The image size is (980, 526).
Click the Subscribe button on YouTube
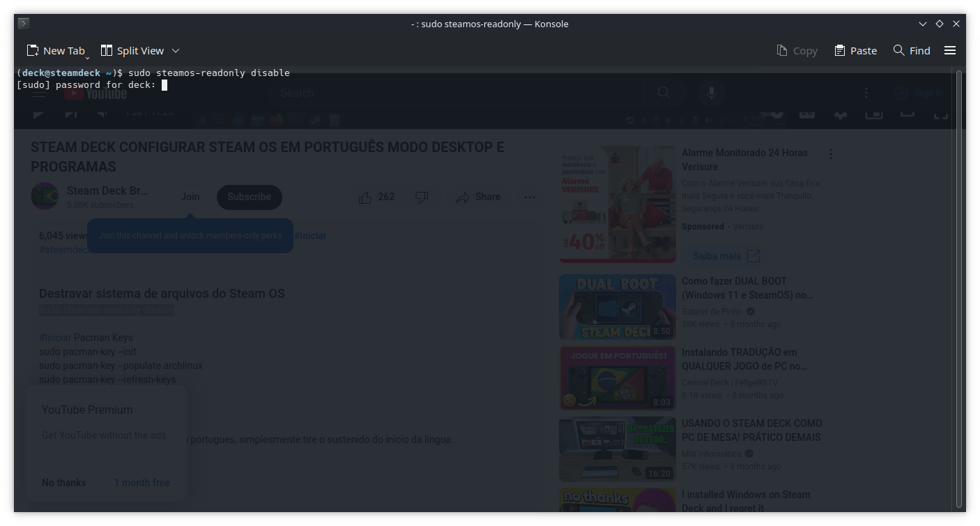click(x=249, y=197)
